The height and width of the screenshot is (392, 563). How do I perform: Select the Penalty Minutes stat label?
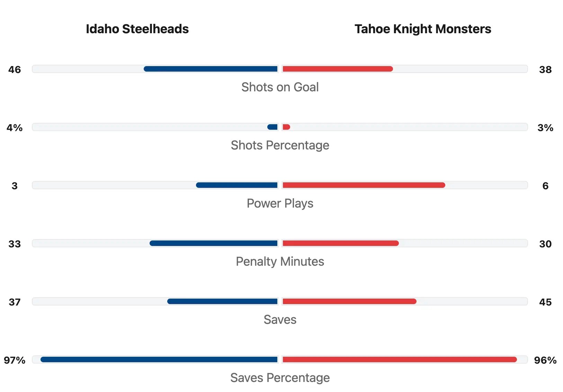(280, 262)
